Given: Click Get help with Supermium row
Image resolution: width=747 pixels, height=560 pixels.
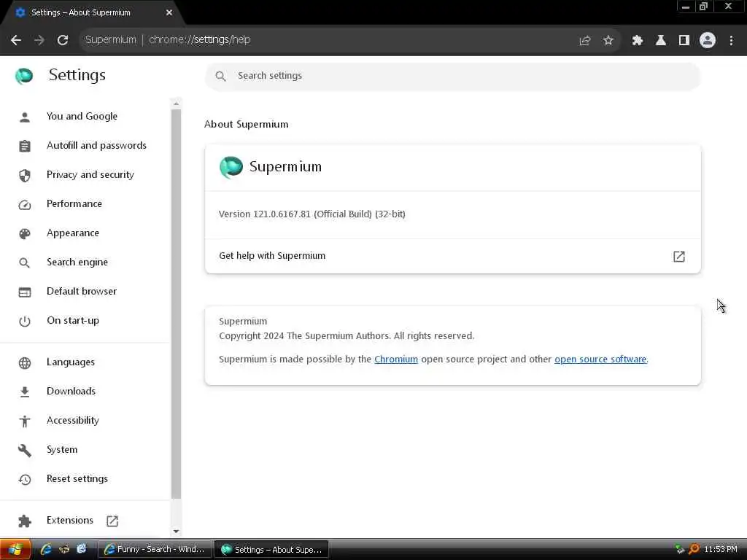Looking at the screenshot, I should [x=452, y=256].
